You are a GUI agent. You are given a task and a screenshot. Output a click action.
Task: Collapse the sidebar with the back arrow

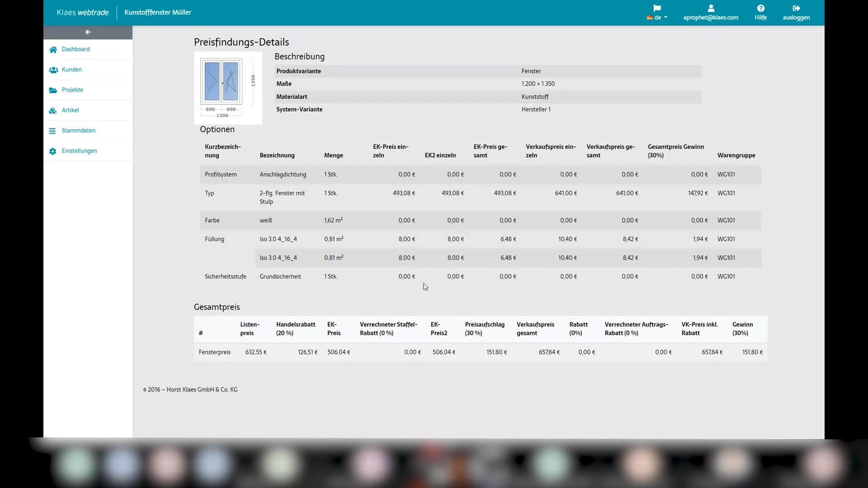click(88, 32)
